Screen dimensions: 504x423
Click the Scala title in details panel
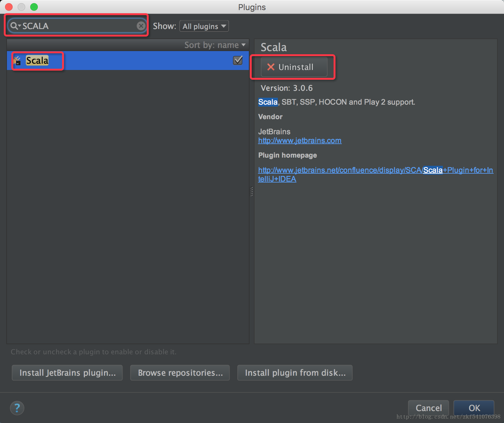point(274,47)
